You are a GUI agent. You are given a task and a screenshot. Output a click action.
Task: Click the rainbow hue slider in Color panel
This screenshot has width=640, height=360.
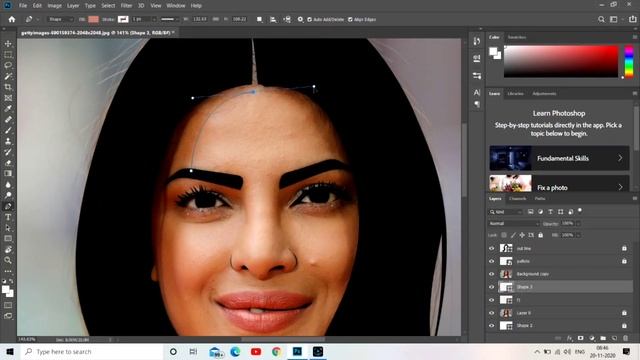pyautogui.click(x=629, y=61)
